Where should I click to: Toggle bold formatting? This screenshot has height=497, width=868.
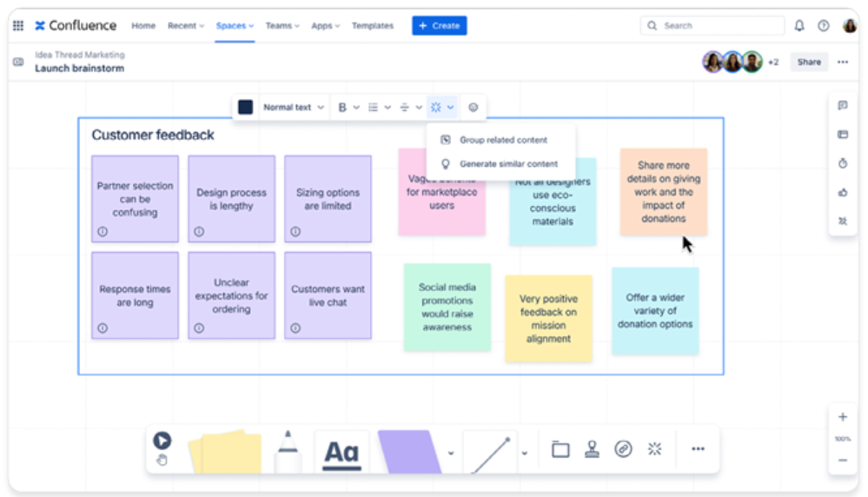tap(342, 108)
